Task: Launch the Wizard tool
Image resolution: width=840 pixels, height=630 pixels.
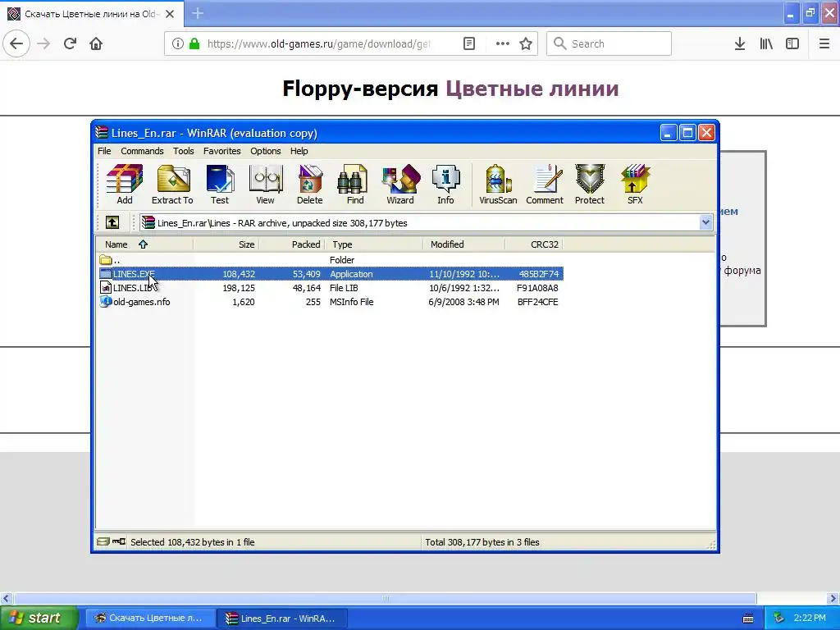Action: tap(400, 185)
